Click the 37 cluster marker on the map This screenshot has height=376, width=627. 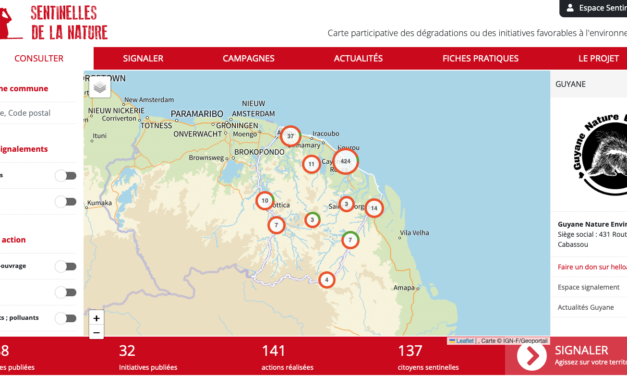pyautogui.click(x=291, y=136)
